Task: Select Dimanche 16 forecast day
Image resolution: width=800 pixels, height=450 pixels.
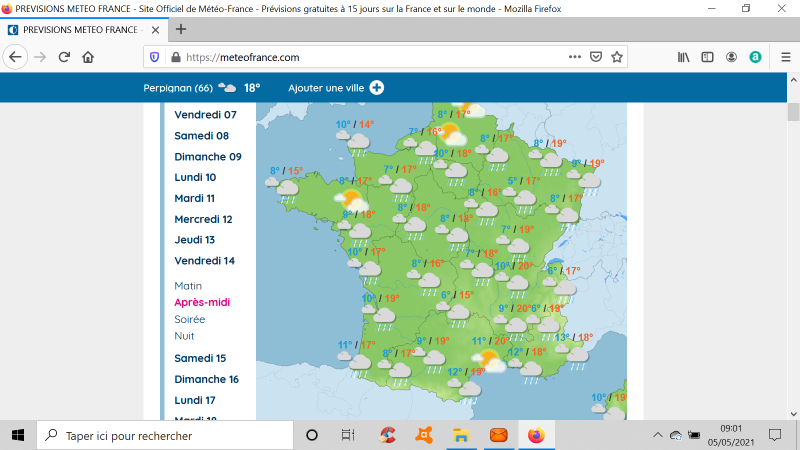Action: [x=207, y=380]
